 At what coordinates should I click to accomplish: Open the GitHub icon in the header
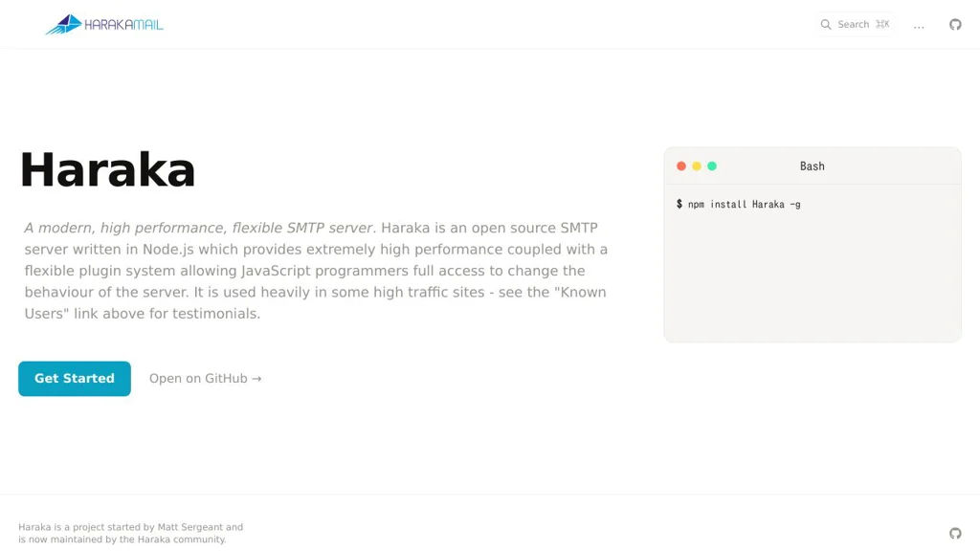tap(955, 25)
